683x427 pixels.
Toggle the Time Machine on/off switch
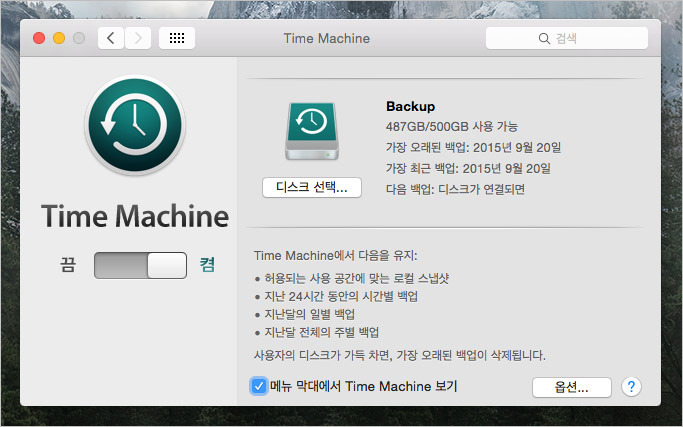140,265
